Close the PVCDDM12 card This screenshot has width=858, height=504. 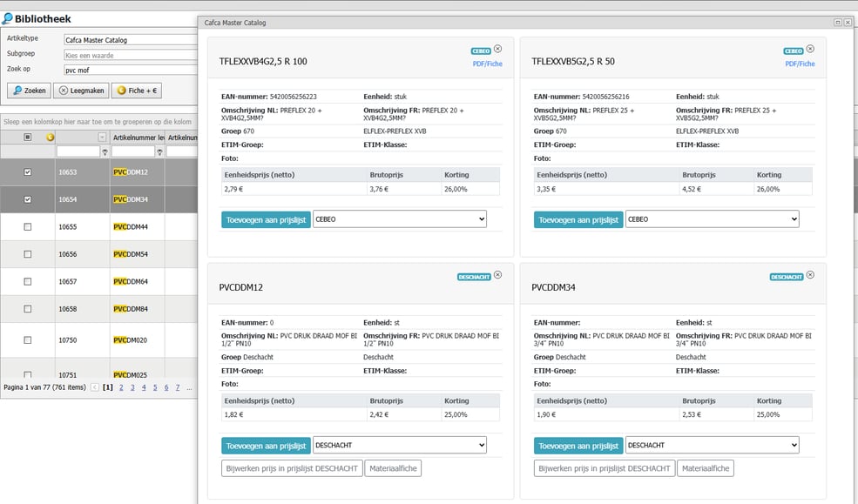coord(497,274)
